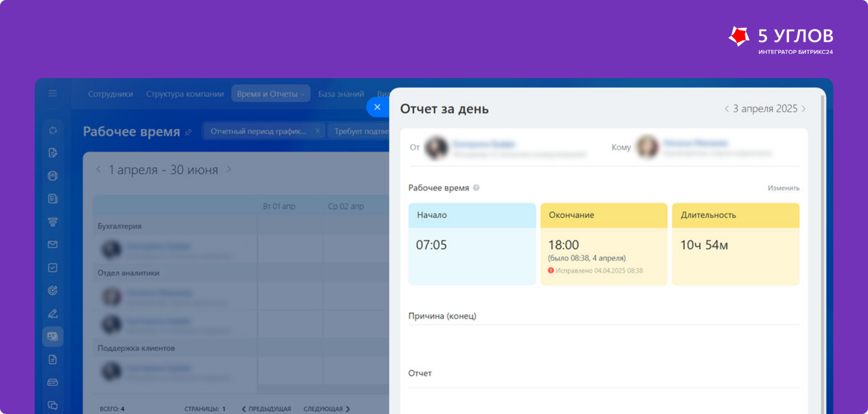Click the employee avatar under Бухгалтерия
Viewport: 868px width, 414px height.
click(111, 250)
